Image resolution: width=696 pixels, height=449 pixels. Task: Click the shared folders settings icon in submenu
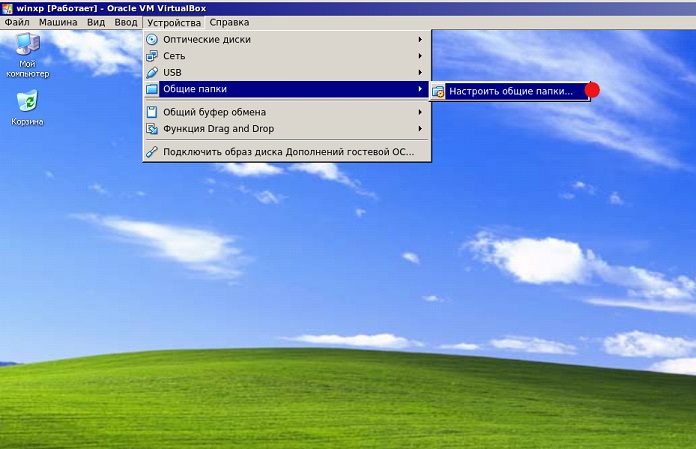click(438, 91)
